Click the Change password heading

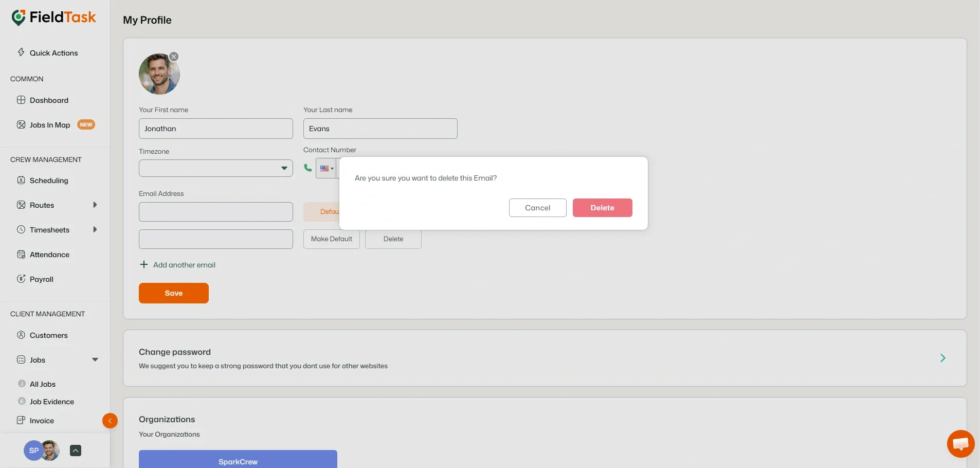175,352
